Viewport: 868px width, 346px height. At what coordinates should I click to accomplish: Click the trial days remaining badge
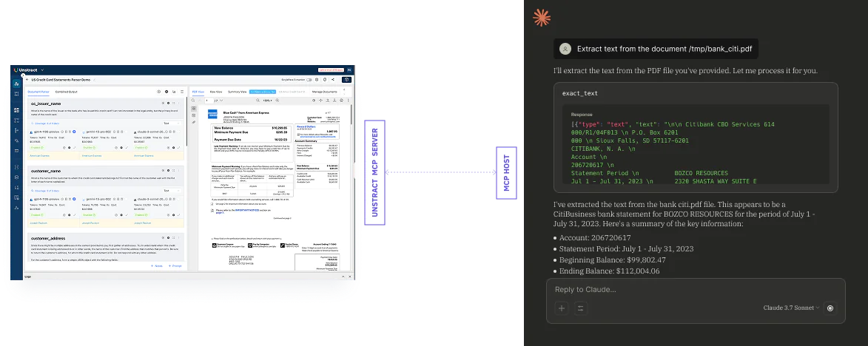point(331,70)
